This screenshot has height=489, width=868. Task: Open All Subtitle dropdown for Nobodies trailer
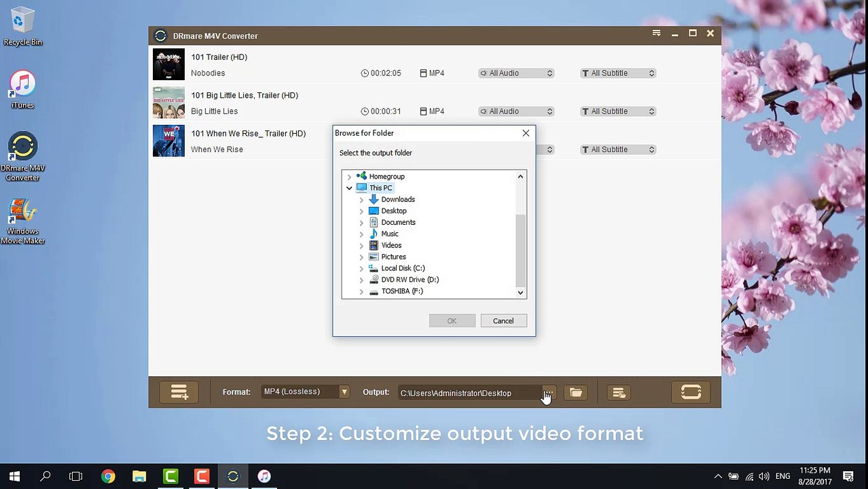tap(618, 73)
